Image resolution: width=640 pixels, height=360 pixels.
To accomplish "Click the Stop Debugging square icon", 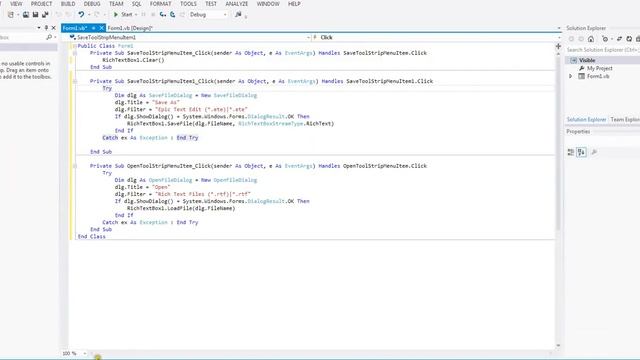I will [153, 15].
